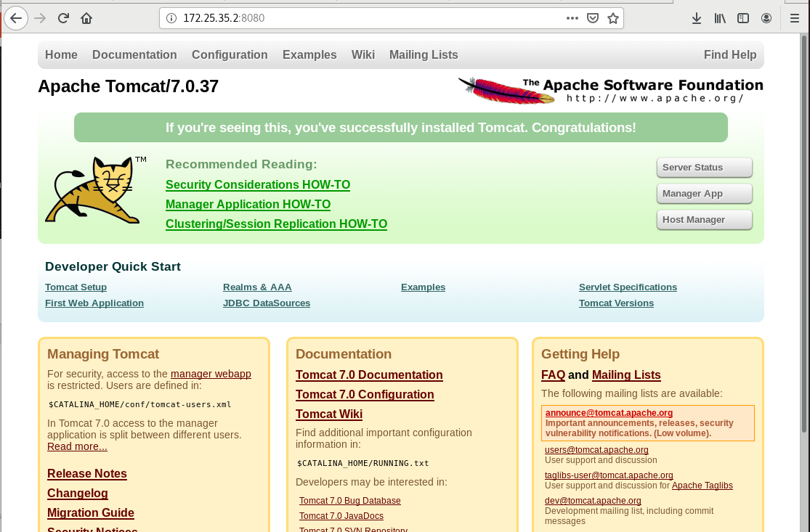
Task: Open Manager Application HOW-TO link
Action: (x=248, y=205)
